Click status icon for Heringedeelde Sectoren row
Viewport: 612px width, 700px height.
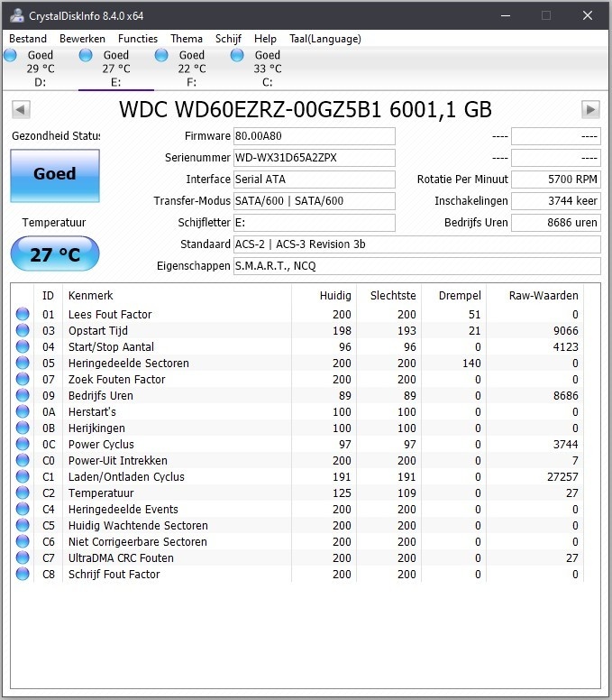click(23, 363)
